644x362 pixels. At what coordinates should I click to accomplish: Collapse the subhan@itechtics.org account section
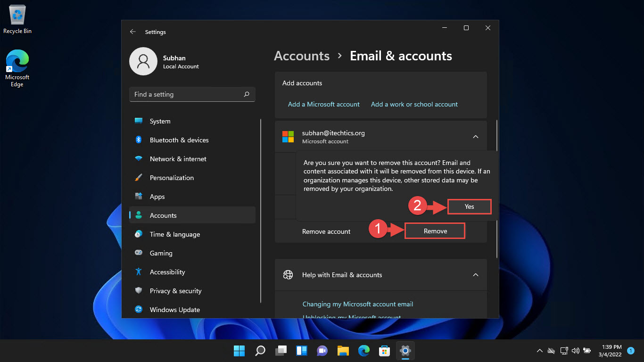pos(476,136)
